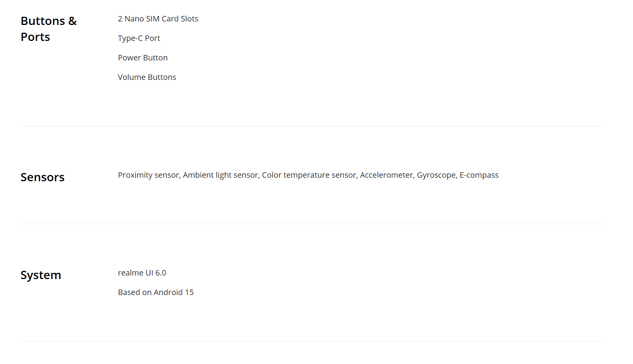The height and width of the screenshot is (364, 633).
Task: Select the realme UI 6.0 text
Action: click(x=142, y=273)
